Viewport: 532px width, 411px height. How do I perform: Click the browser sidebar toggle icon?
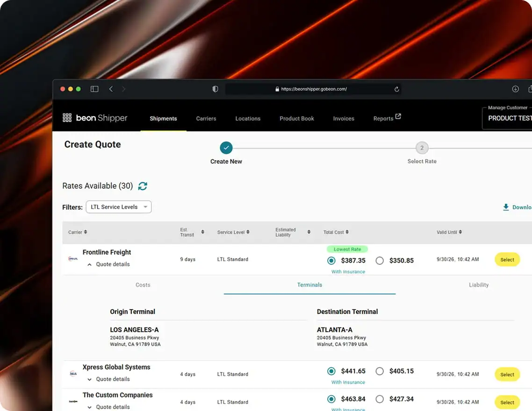point(94,89)
